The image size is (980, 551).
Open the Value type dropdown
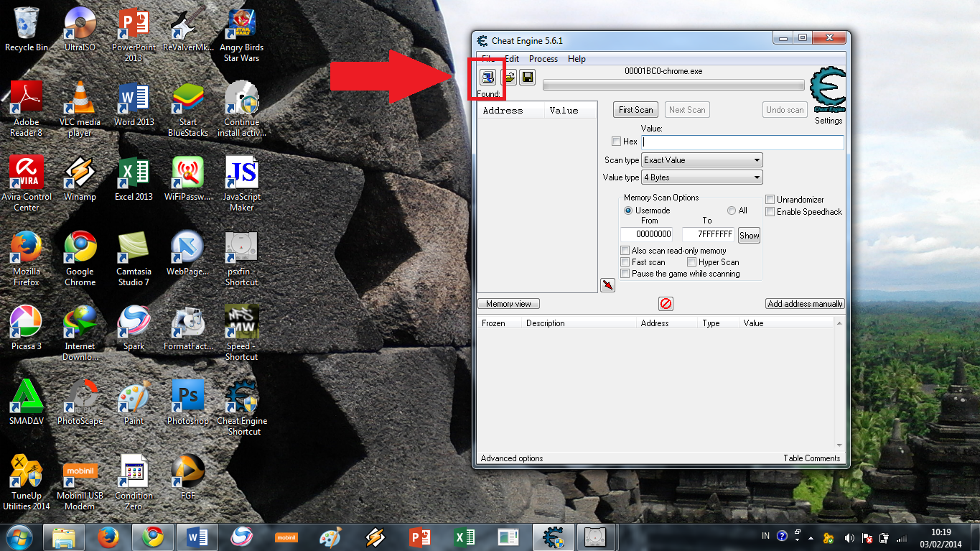click(x=701, y=177)
